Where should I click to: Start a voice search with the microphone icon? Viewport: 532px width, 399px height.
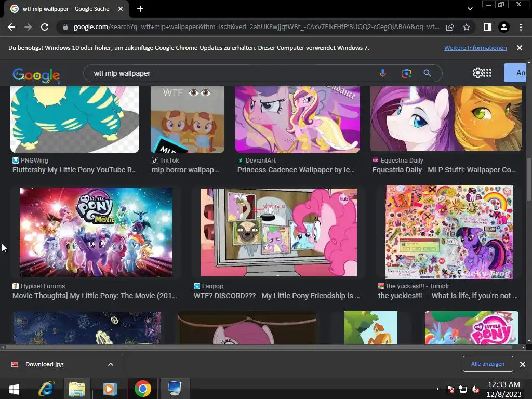[x=383, y=73]
